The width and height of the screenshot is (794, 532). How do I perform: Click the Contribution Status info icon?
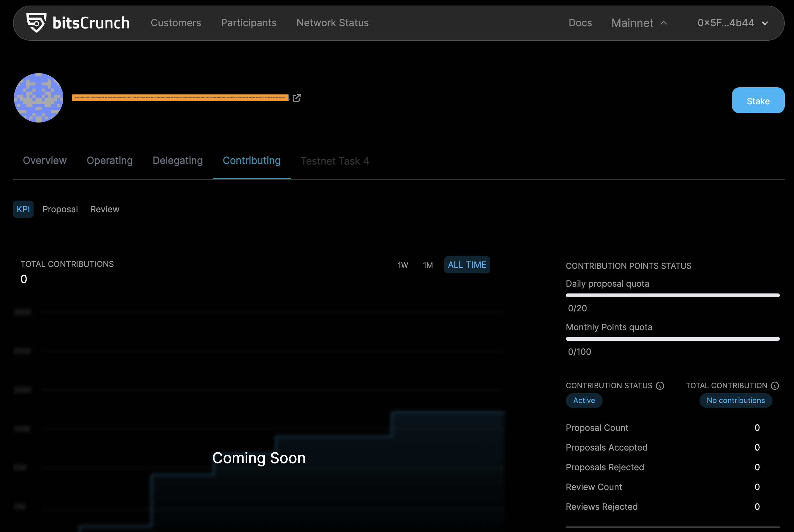click(x=660, y=386)
